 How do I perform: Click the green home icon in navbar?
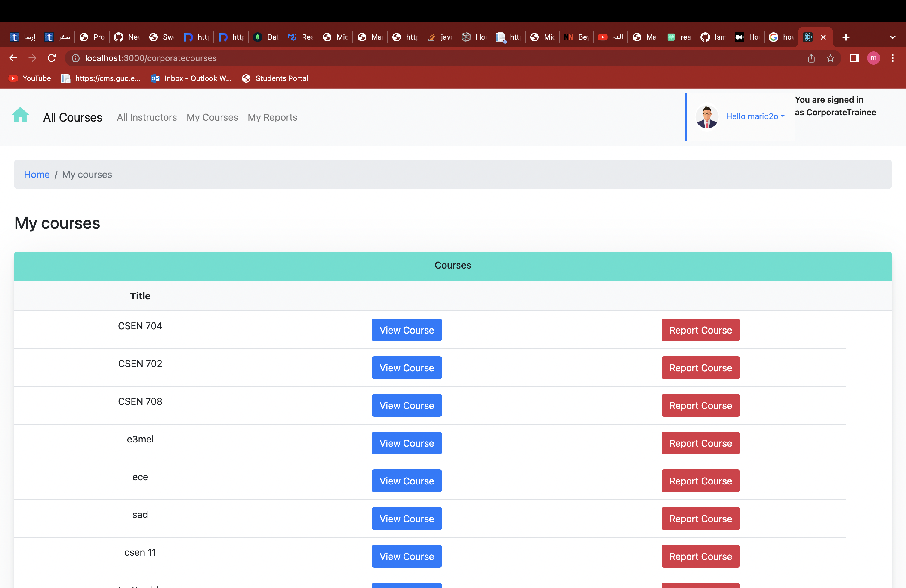[20, 115]
